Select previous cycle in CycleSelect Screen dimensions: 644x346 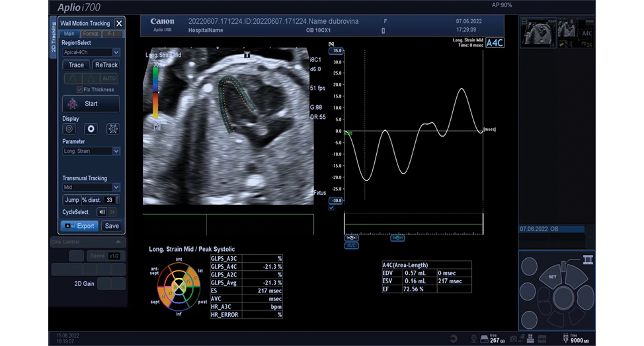click(x=102, y=212)
